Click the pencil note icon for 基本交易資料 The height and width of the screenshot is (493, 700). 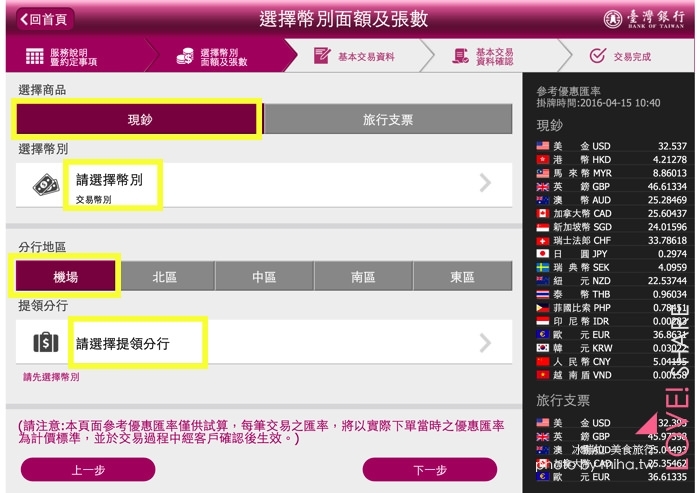322,56
